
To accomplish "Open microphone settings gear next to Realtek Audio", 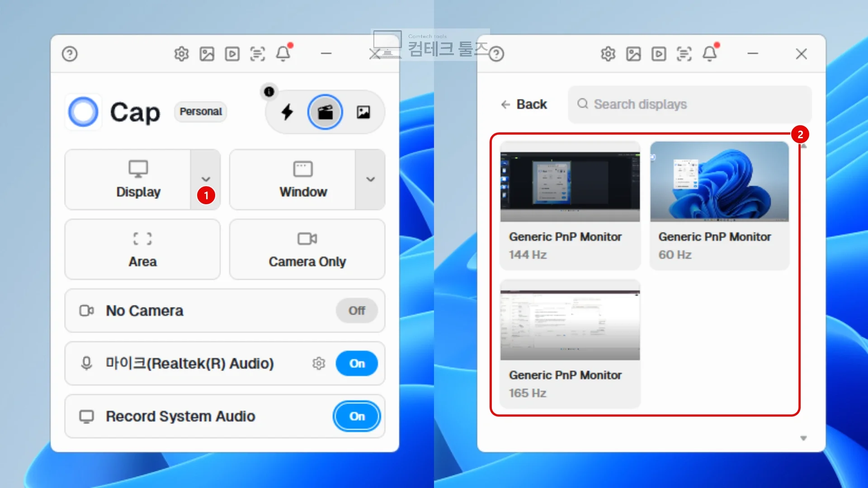I will pos(319,363).
